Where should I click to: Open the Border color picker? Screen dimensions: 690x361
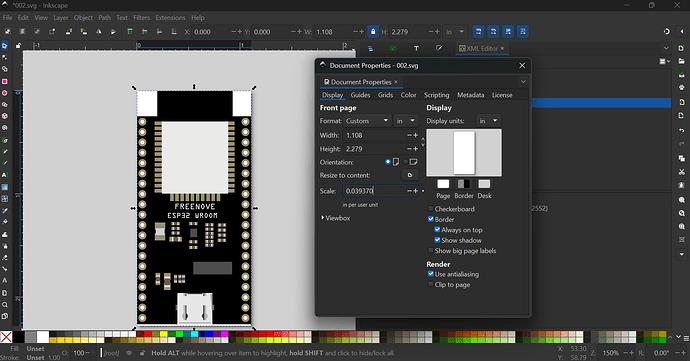click(x=463, y=184)
